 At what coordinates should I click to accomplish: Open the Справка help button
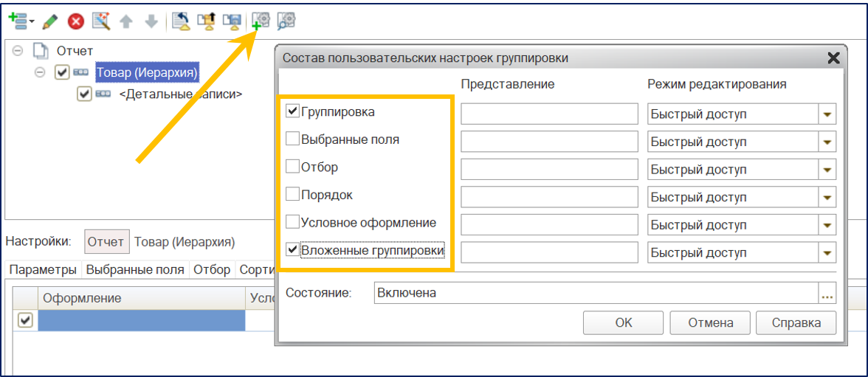click(796, 322)
